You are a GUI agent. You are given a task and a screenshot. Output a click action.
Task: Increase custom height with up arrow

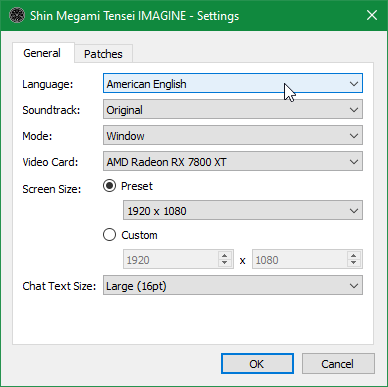(354, 255)
